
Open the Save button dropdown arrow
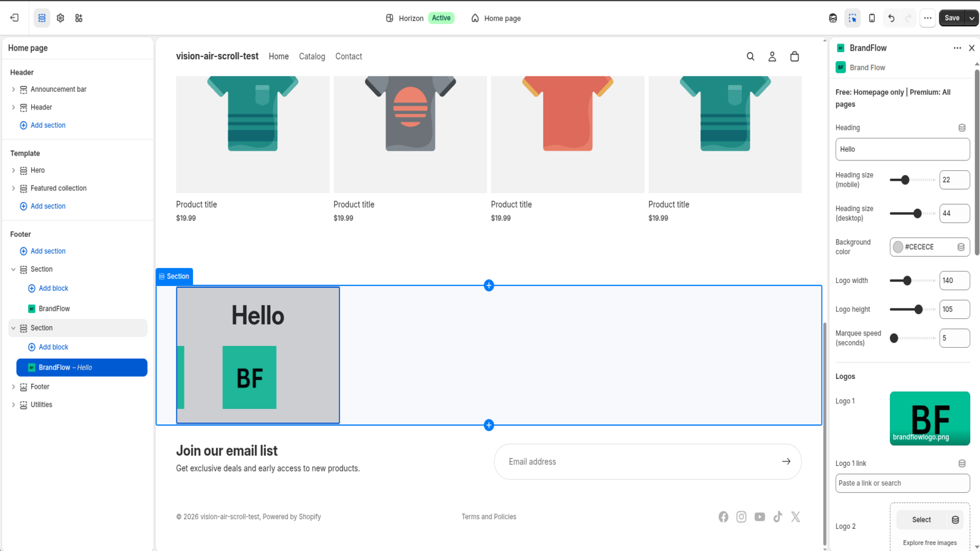click(971, 18)
